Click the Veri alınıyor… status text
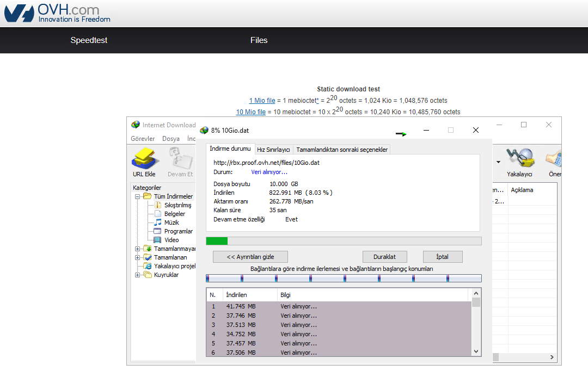The height and width of the screenshot is (383, 588). (269, 172)
